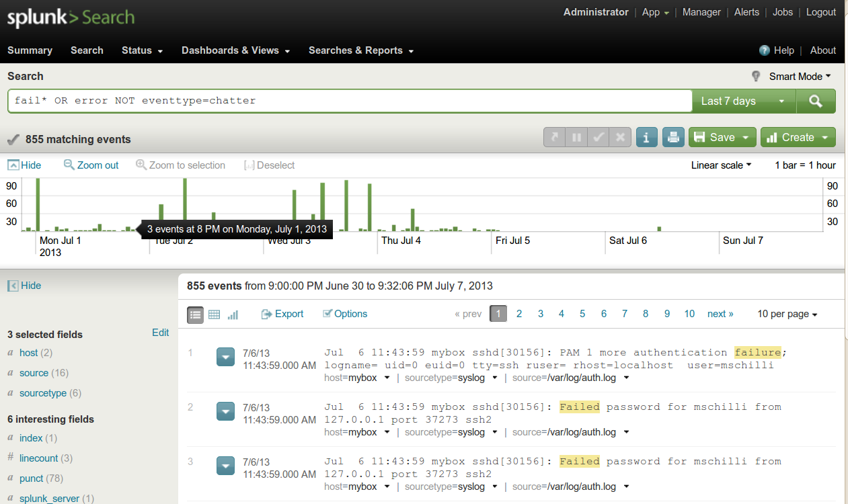848x504 pixels.
Task: Change the Linear scale setting
Action: pyautogui.click(x=721, y=165)
